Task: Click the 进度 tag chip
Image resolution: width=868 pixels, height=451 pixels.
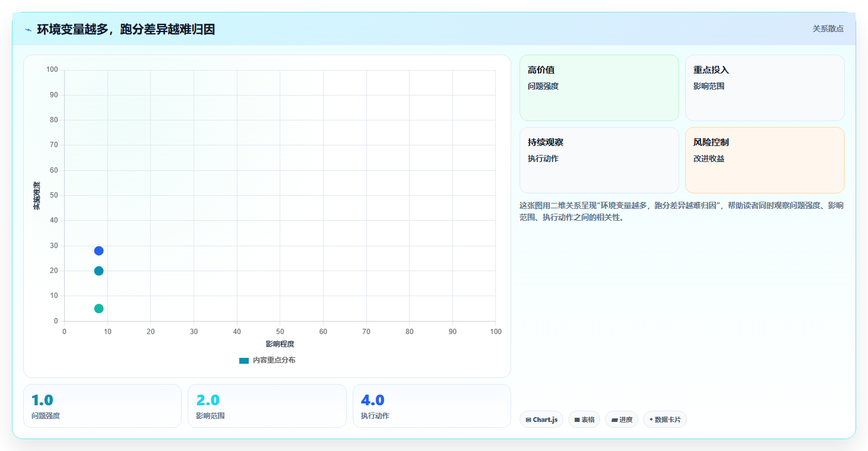Action: pyautogui.click(x=622, y=420)
